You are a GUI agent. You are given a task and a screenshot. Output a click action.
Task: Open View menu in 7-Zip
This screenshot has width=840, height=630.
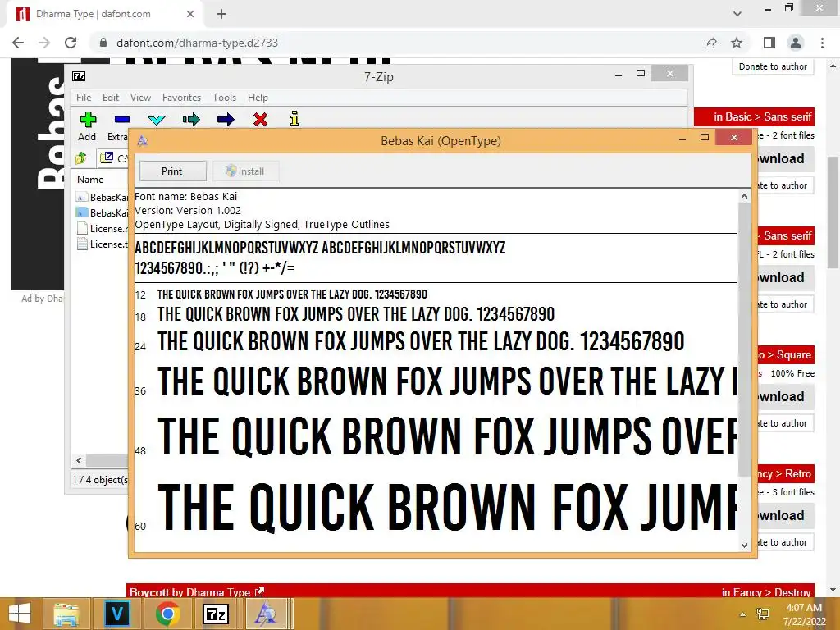(x=140, y=98)
